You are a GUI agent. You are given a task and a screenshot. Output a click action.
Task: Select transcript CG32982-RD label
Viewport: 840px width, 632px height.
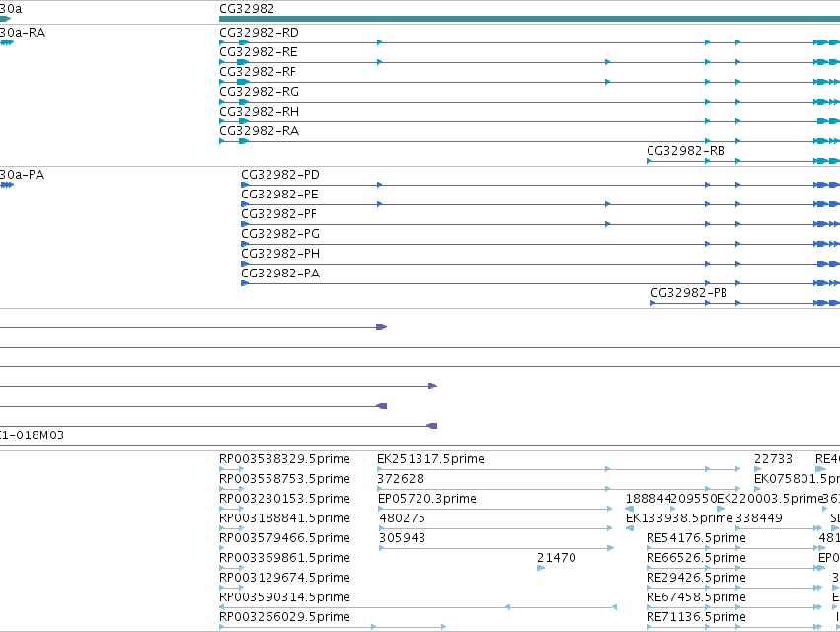coord(260,33)
